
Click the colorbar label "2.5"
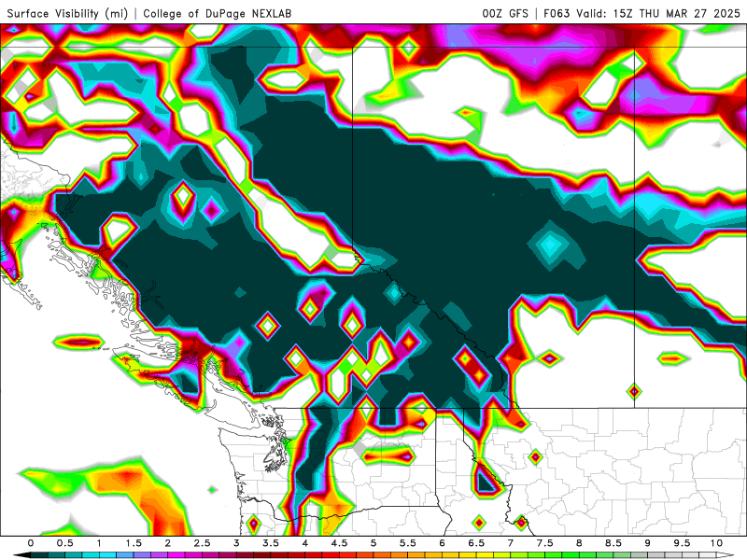click(202, 543)
